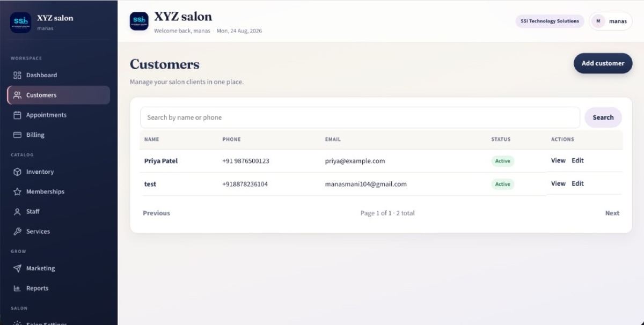Click the SSI logo in sidebar header
644x325 pixels.
(x=20, y=22)
